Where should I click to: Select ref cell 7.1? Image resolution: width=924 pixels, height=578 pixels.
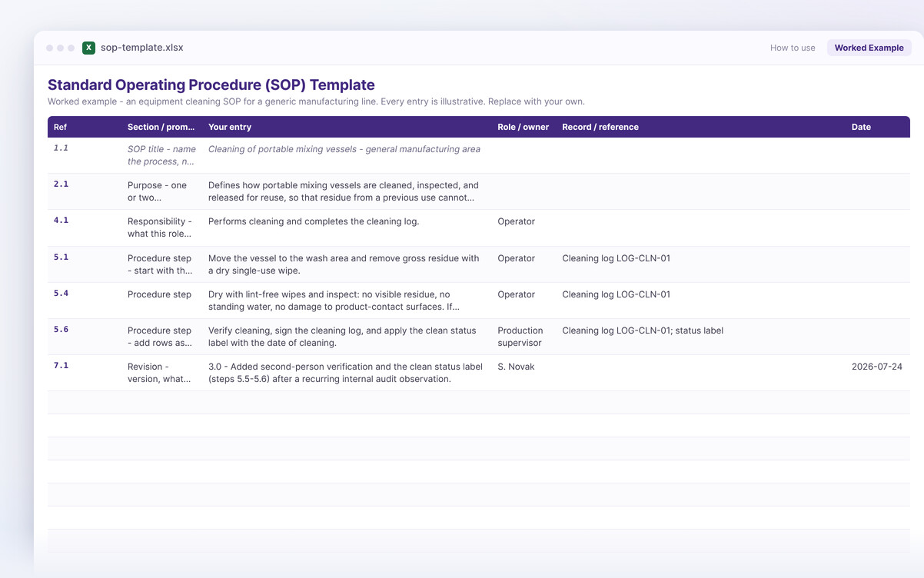point(61,365)
